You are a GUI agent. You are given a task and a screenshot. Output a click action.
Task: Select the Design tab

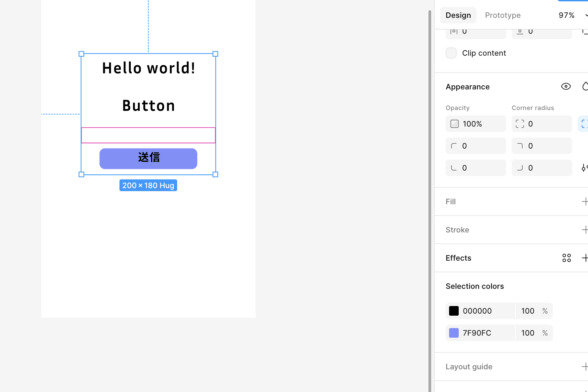tap(458, 15)
